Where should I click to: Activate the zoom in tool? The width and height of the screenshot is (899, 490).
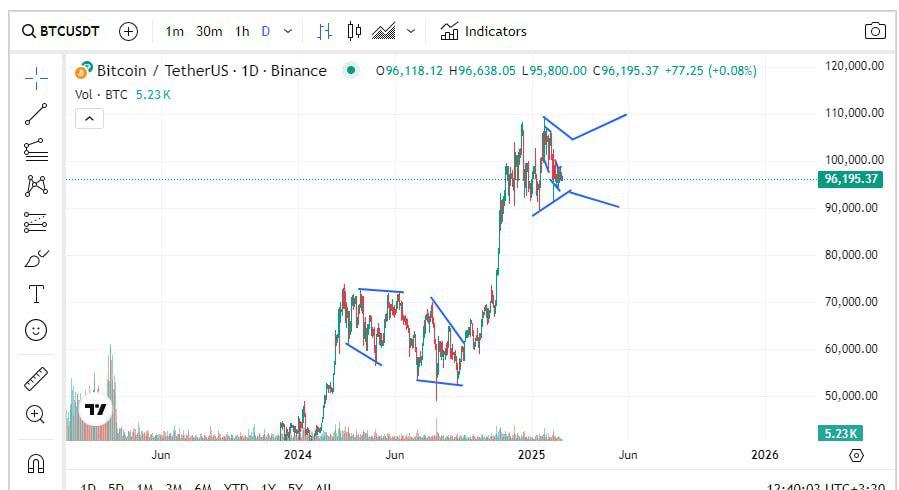coord(36,414)
